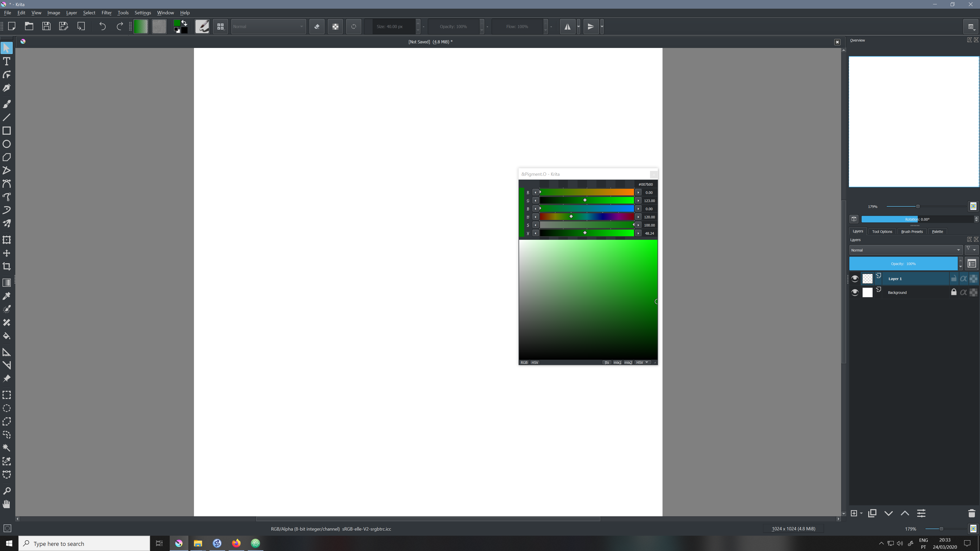The height and width of the screenshot is (551, 980).
Task: Open the Layer menu
Action: (x=71, y=12)
